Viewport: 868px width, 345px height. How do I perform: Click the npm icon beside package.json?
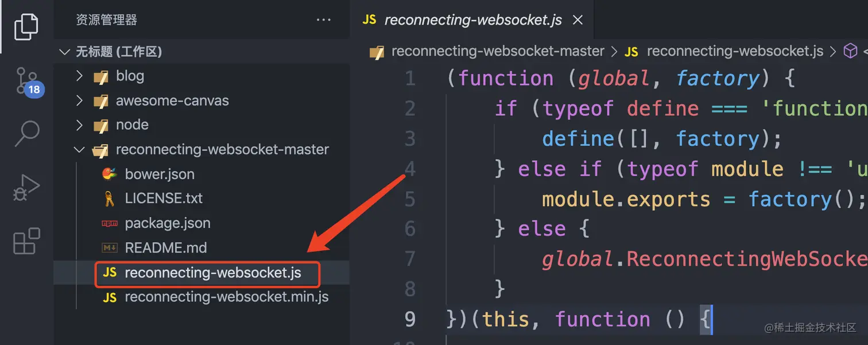(x=110, y=223)
